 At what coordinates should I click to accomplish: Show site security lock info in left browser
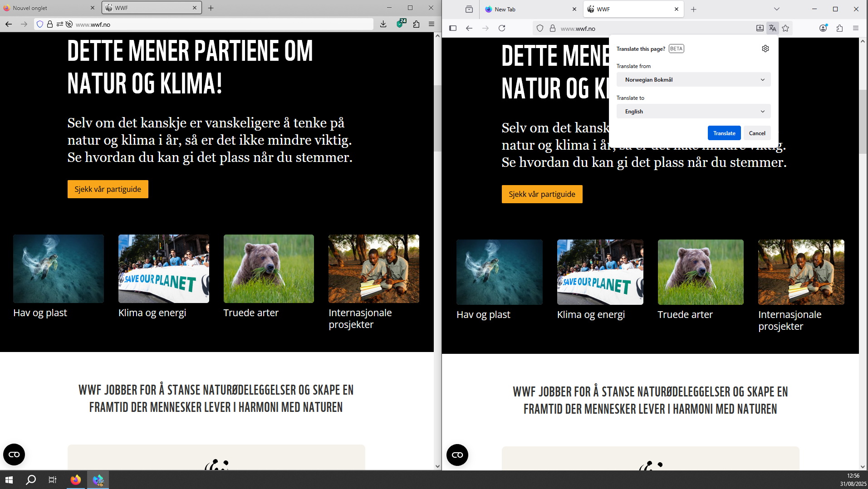[50, 24]
